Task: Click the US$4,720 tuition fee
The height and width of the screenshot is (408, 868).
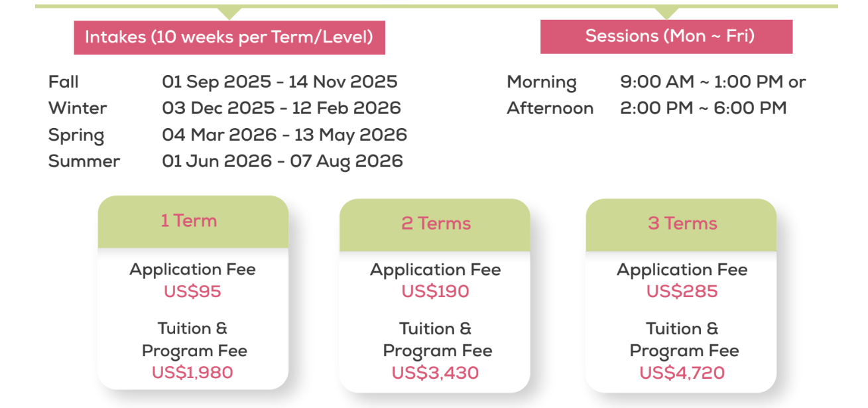Action: point(682,374)
